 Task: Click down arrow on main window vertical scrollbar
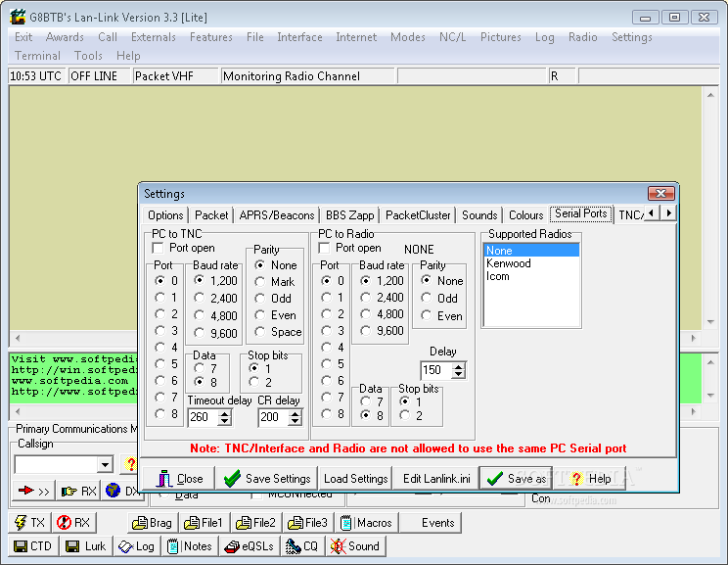(x=710, y=321)
